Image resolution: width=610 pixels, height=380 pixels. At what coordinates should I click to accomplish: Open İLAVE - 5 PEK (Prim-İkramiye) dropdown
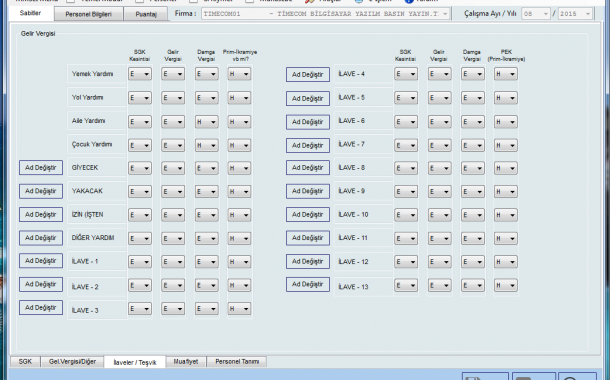click(x=506, y=98)
